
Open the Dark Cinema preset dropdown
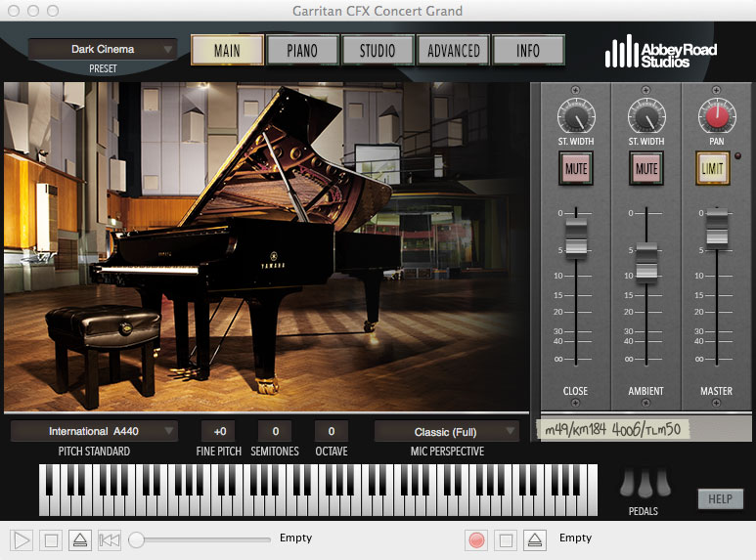[x=103, y=49]
